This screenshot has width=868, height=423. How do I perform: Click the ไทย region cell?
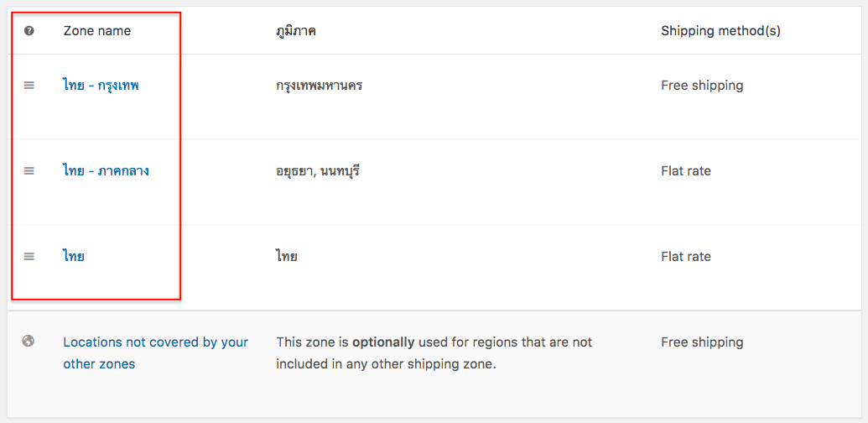coord(287,256)
